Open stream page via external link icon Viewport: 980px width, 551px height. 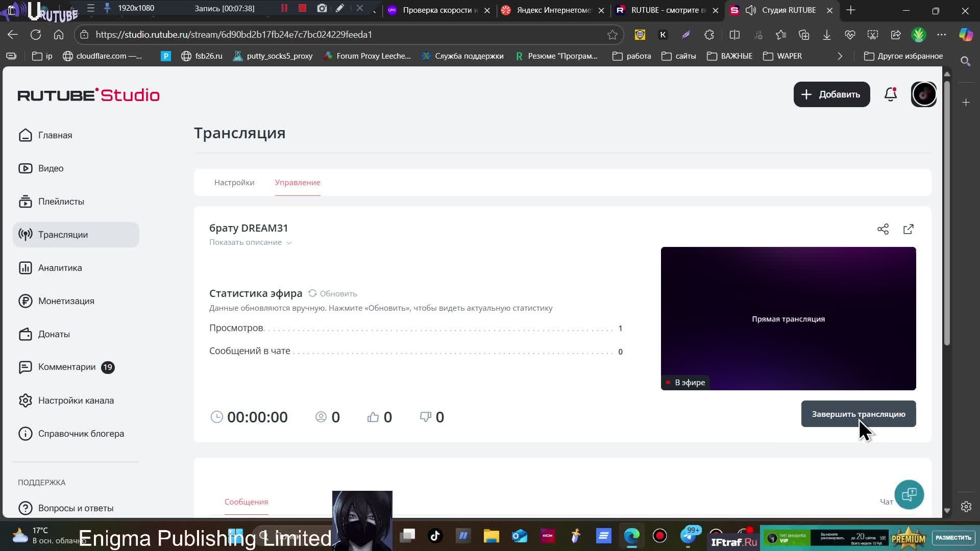908,229
